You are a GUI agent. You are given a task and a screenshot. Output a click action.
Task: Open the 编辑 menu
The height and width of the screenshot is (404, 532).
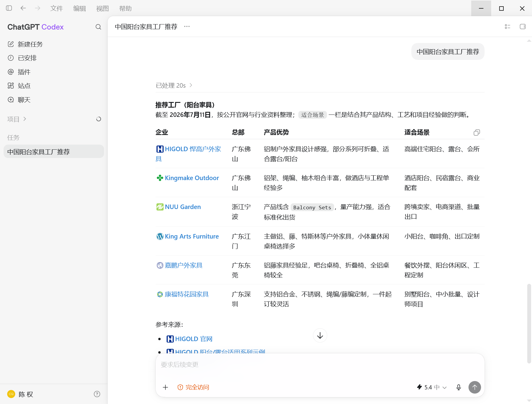pos(80,8)
